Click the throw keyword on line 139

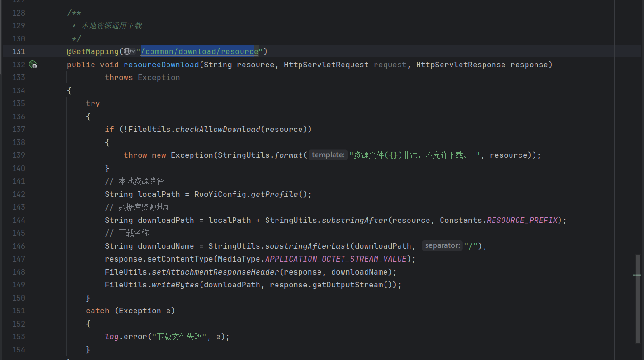(x=135, y=155)
